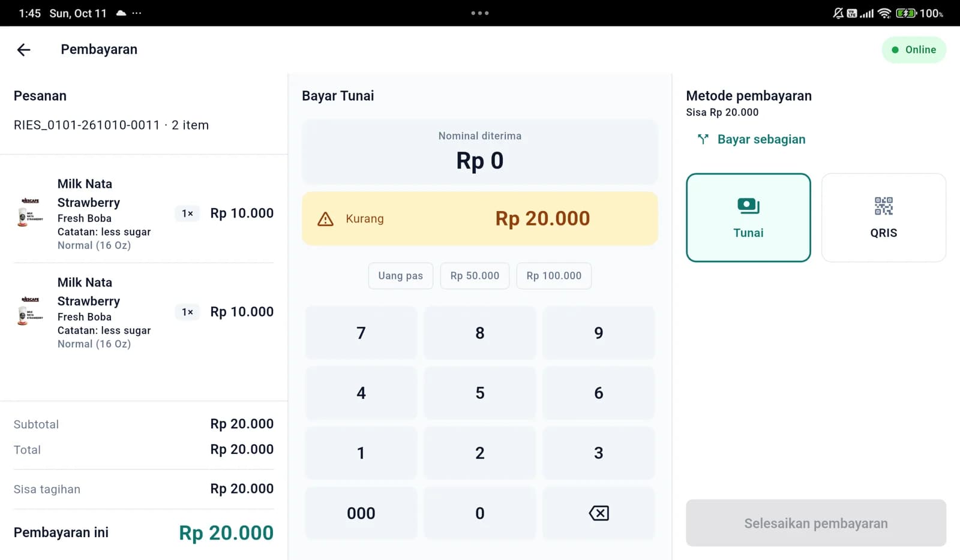Choose Rp 100.000 quick amount
Viewport: 960px width, 560px height.
point(554,276)
